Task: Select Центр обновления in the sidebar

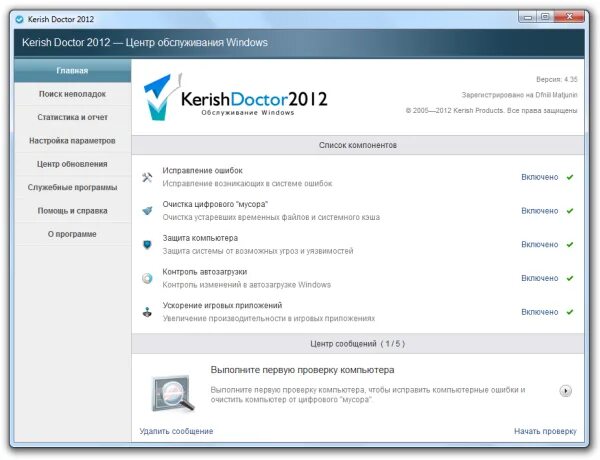Action: coord(72,164)
